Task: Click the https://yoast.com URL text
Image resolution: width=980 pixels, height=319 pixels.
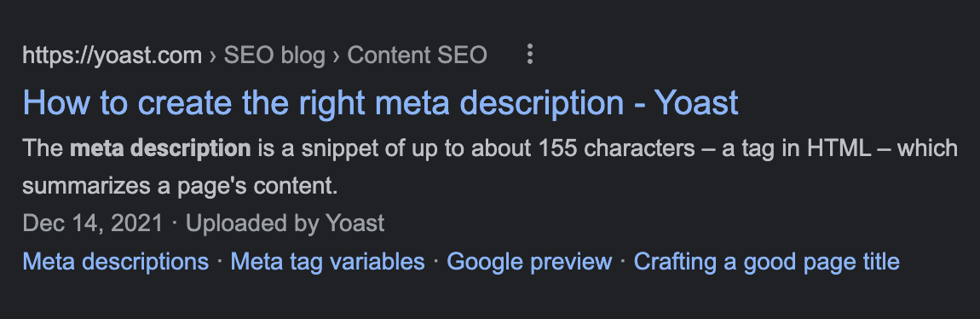Action: click(x=112, y=55)
